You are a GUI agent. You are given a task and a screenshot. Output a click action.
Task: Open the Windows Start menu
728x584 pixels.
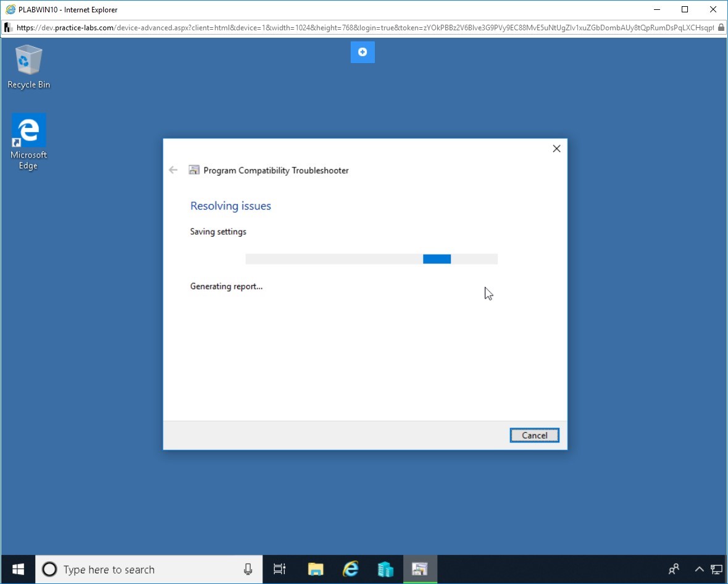click(18, 569)
